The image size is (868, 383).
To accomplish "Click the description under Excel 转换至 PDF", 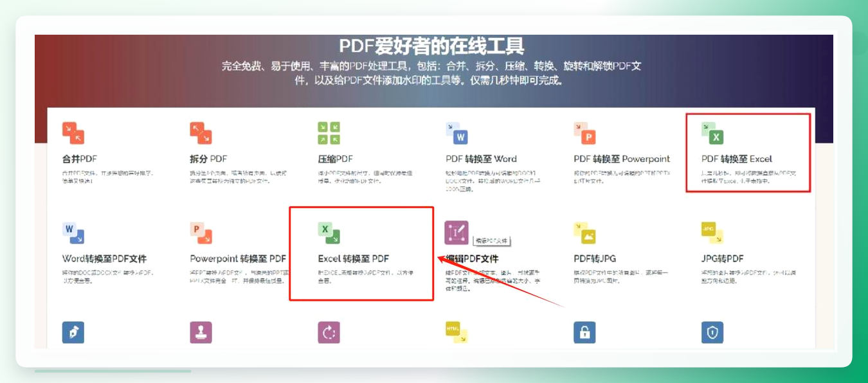I will [365, 277].
